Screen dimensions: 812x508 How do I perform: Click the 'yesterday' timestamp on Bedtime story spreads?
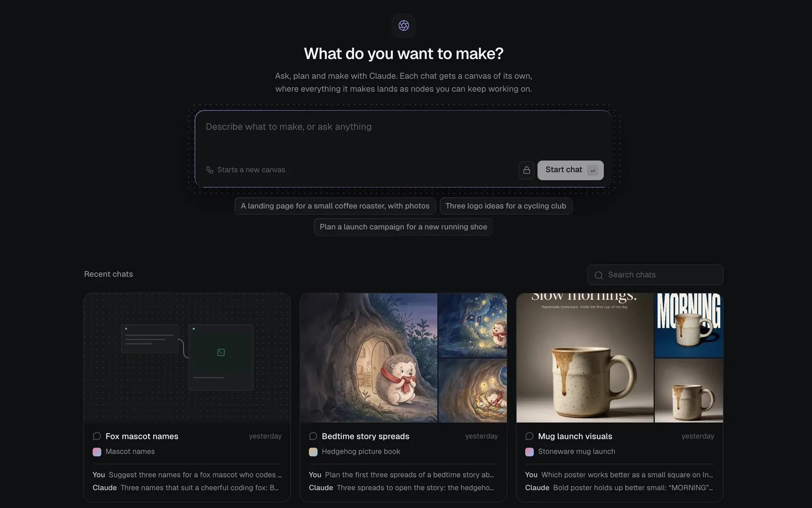pyautogui.click(x=482, y=436)
